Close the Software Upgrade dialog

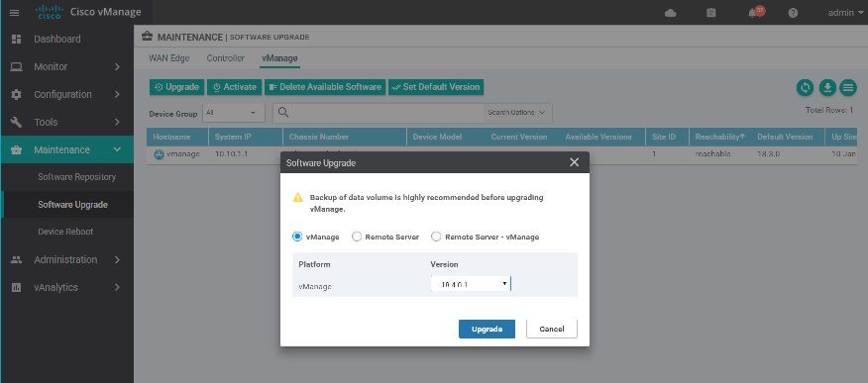click(574, 162)
